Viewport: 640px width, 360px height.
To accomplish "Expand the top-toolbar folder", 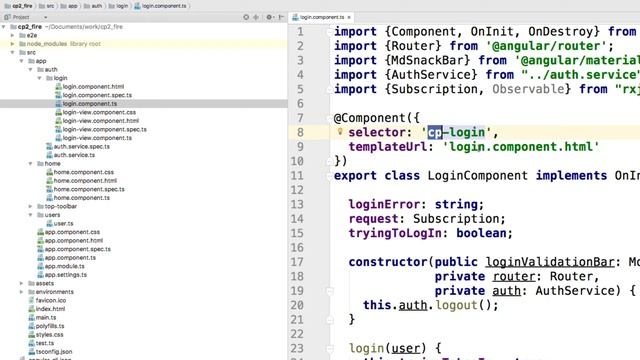I will (x=31, y=206).
